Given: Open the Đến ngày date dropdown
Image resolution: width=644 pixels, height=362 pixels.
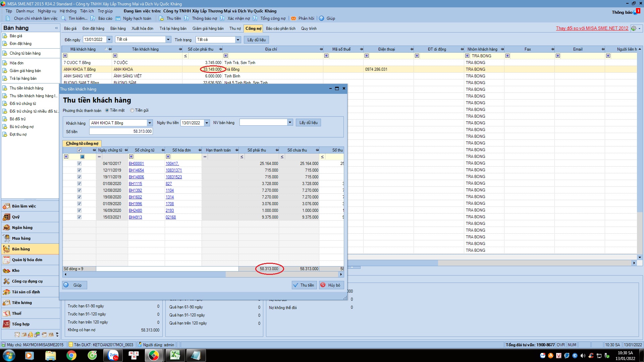Looking at the screenshot, I should [x=109, y=40].
